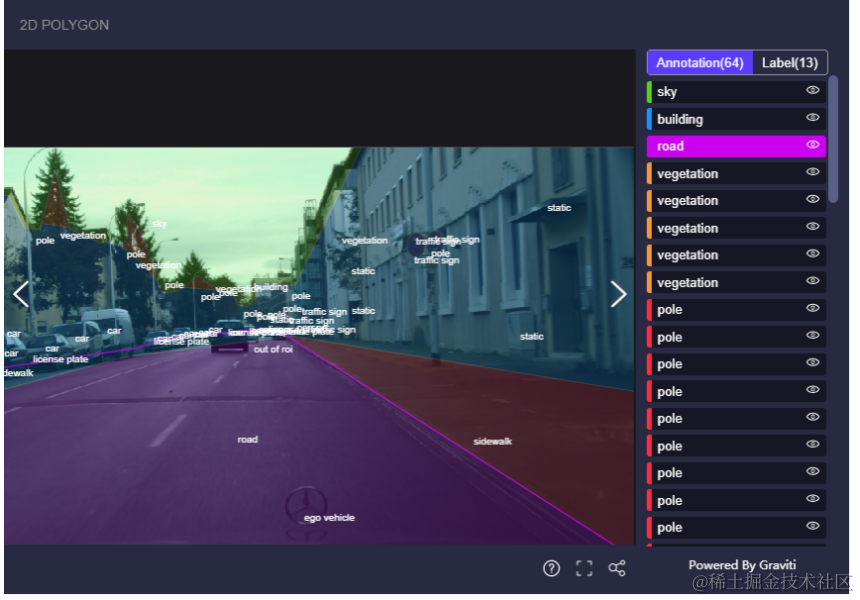Select the topmost pole row in the list

click(737, 310)
